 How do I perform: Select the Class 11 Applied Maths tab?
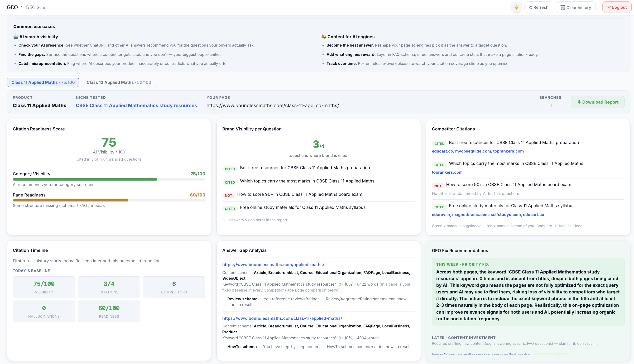pyautogui.click(x=43, y=82)
